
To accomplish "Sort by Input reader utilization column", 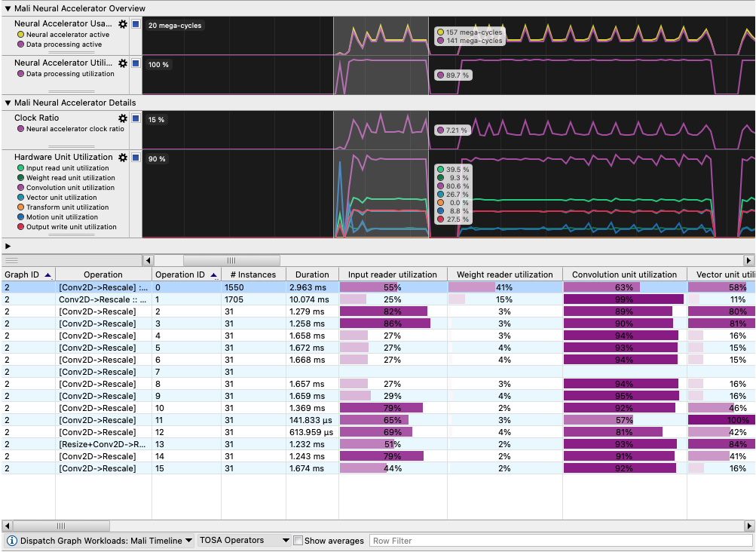I will point(393,274).
